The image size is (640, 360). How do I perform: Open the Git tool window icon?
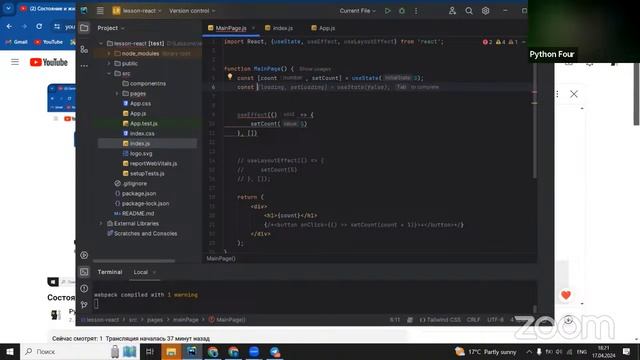[84, 304]
